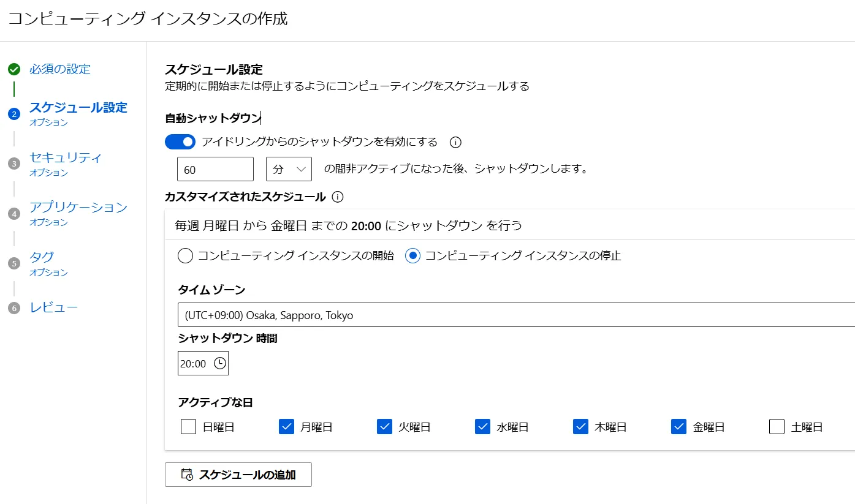Select コンピューティング インスタンスの開始 radio button
The height and width of the screenshot is (504, 855).
click(x=185, y=256)
